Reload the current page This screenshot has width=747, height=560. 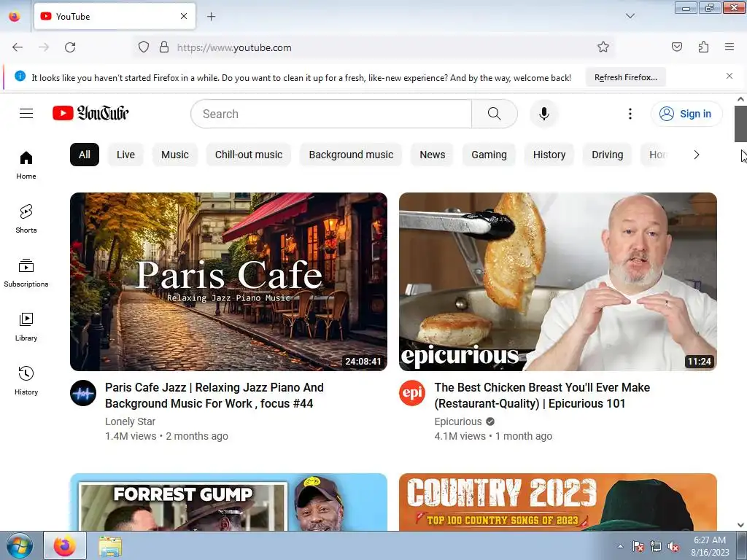click(70, 47)
